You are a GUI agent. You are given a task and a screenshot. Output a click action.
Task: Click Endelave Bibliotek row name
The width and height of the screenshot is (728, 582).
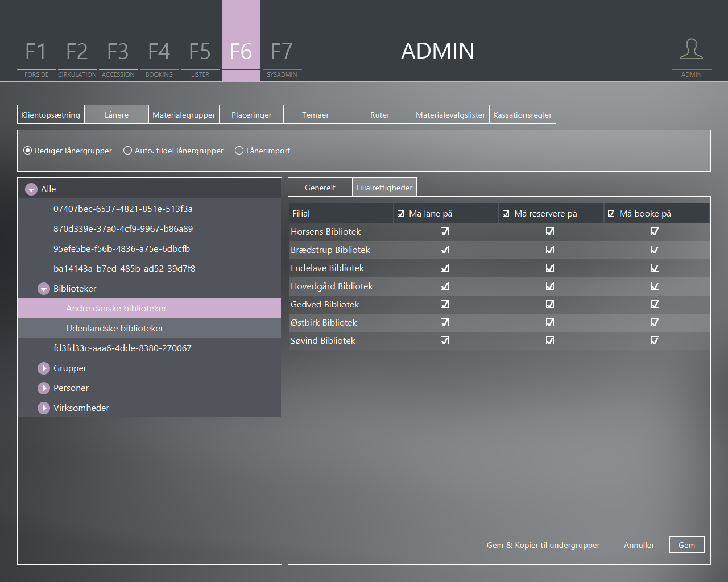327,268
